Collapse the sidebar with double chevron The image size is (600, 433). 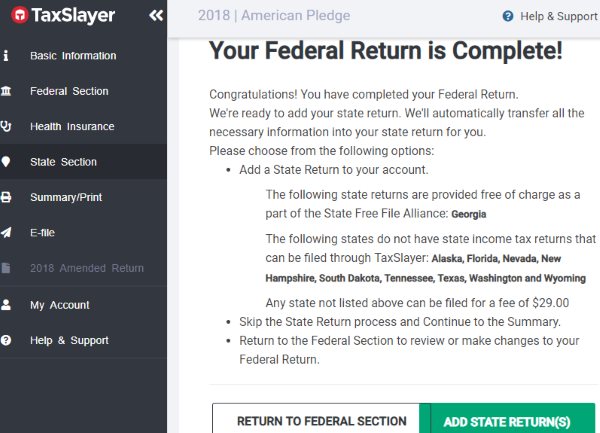tap(155, 16)
